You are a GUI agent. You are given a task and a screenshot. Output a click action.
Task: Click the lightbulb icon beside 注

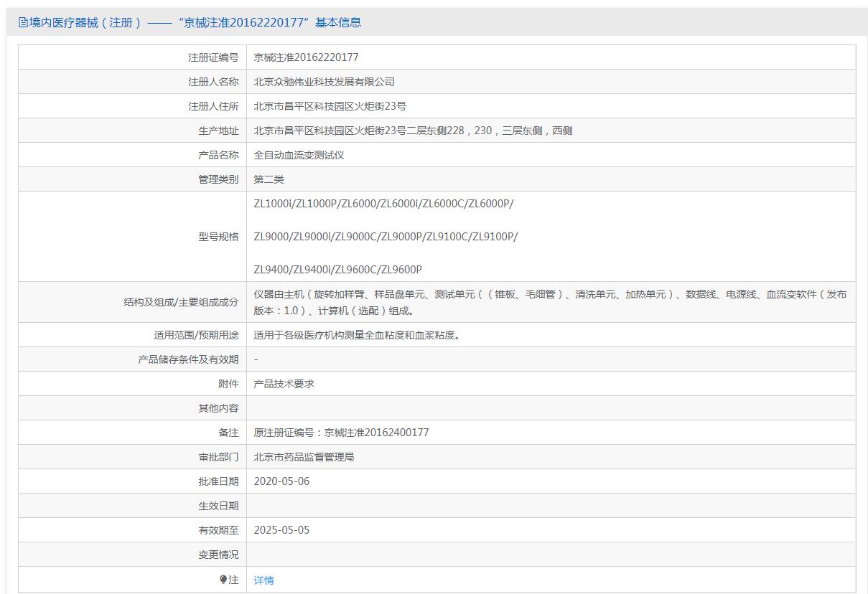pyautogui.click(x=223, y=580)
